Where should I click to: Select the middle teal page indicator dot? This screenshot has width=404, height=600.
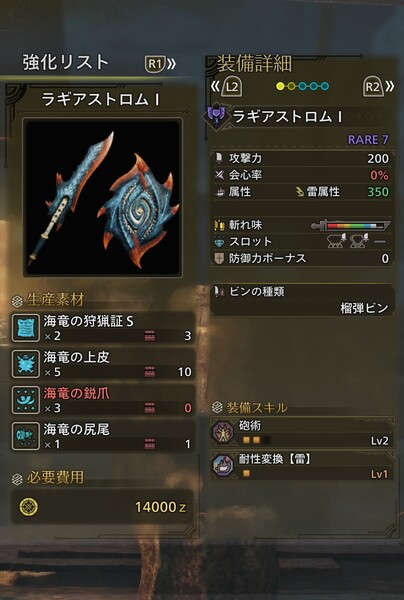pos(313,86)
